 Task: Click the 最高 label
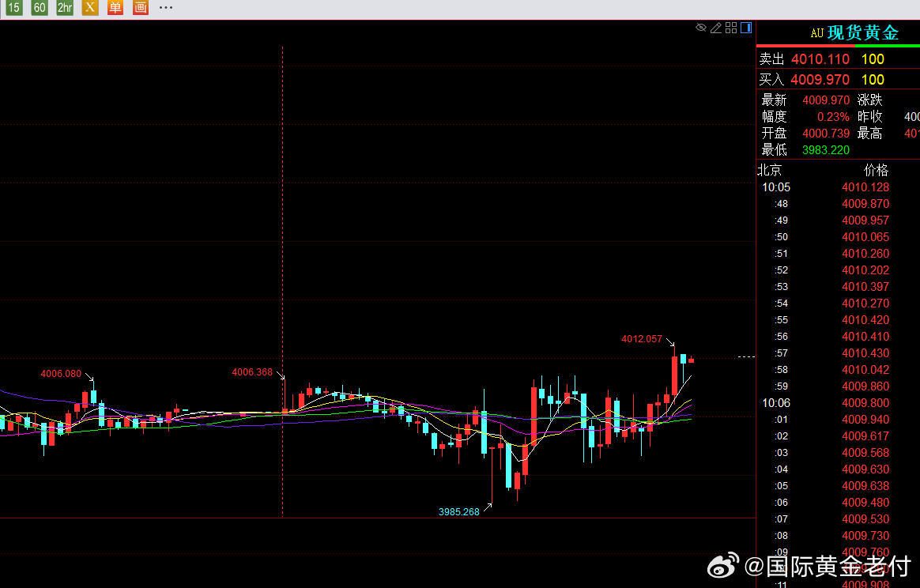pos(869,134)
